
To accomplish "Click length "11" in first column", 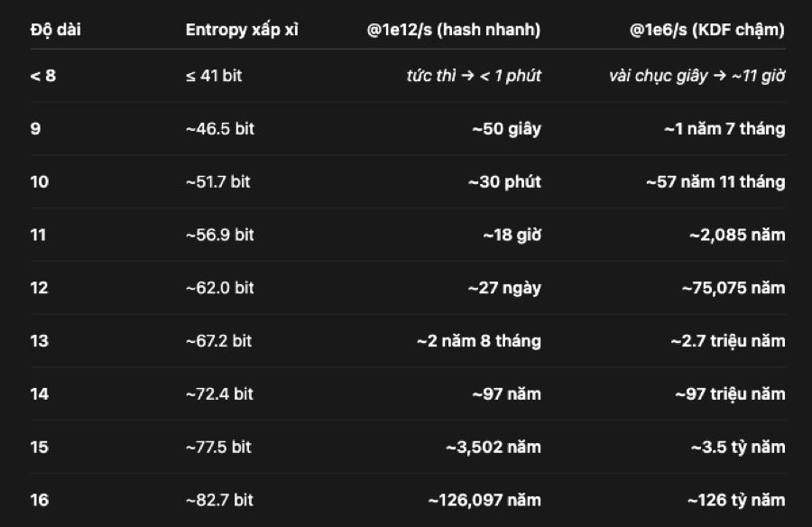I will point(38,236).
